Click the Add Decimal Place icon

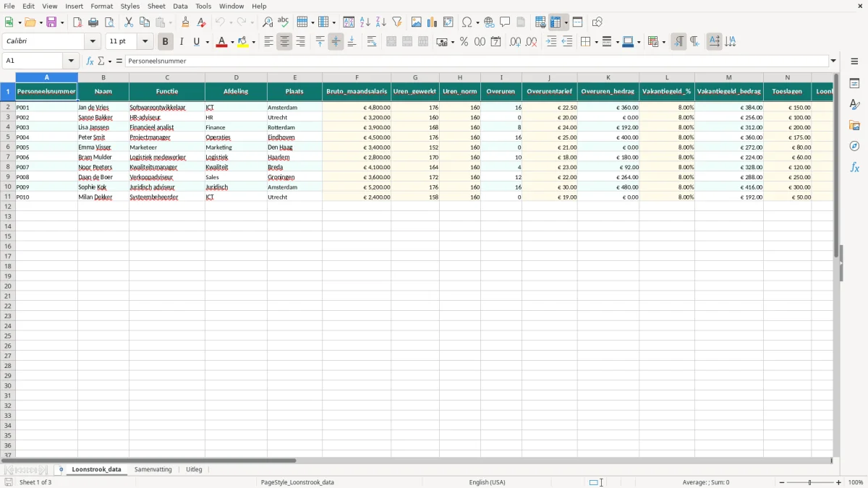[x=515, y=42]
